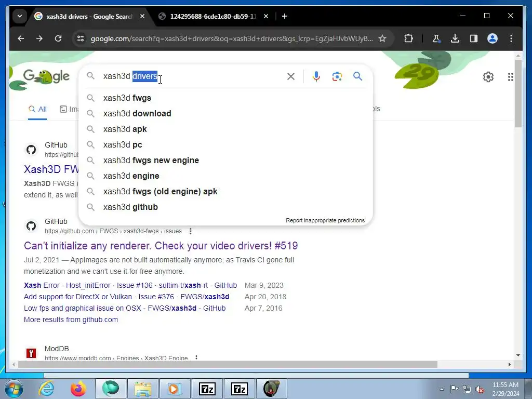
Task: Select the All results tab
Action: click(37, 109)
